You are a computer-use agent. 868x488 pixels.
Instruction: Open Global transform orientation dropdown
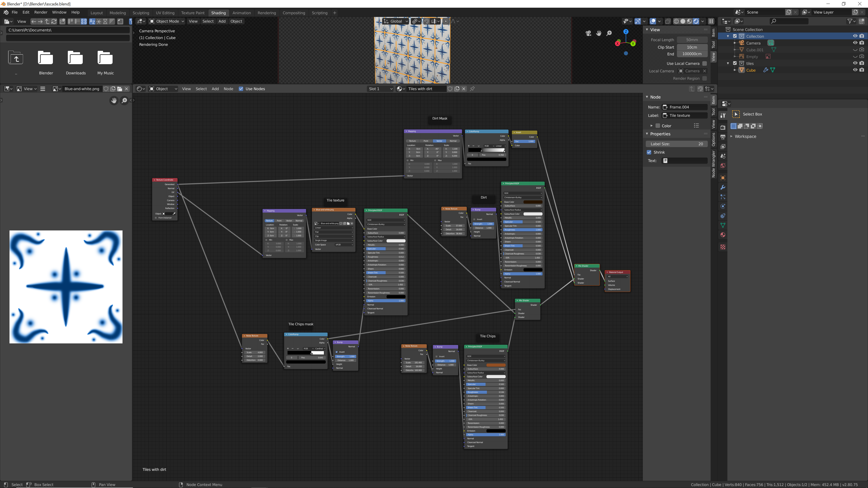[x=396, y=21]
